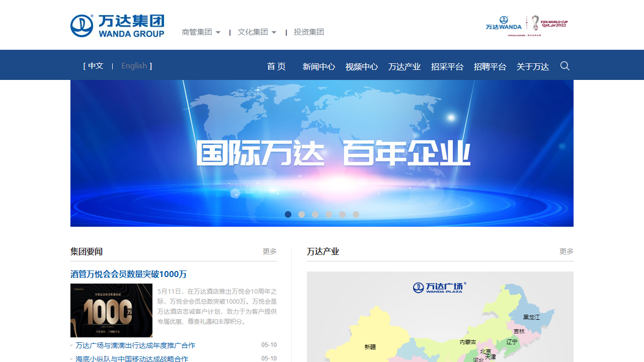Select 内蒙古 on the map

[x=468, y=342]
